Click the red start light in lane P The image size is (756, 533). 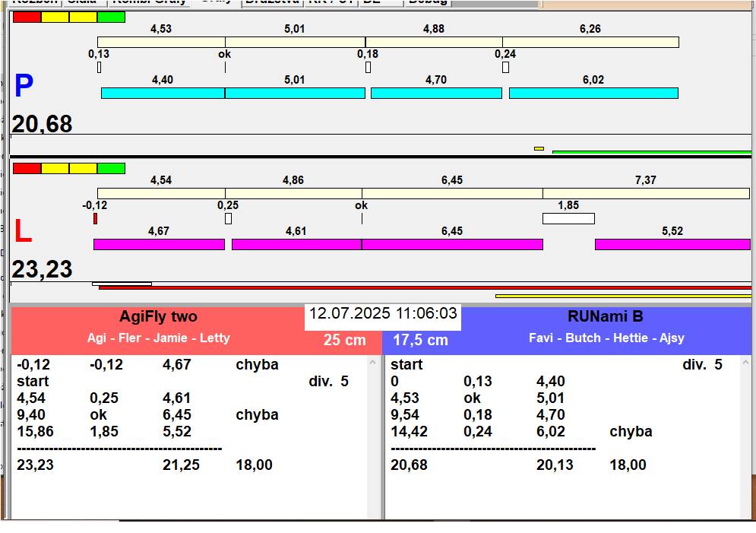click(27, 17)
